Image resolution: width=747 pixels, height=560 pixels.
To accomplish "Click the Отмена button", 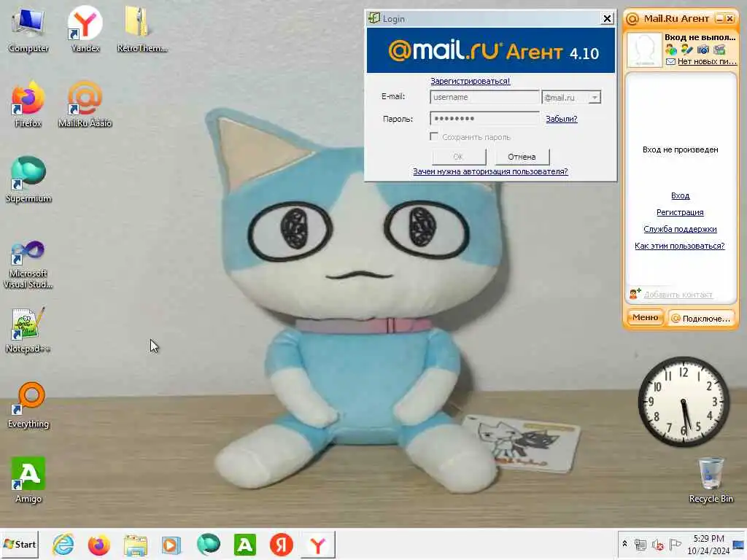I will click(x=522, y=157).
